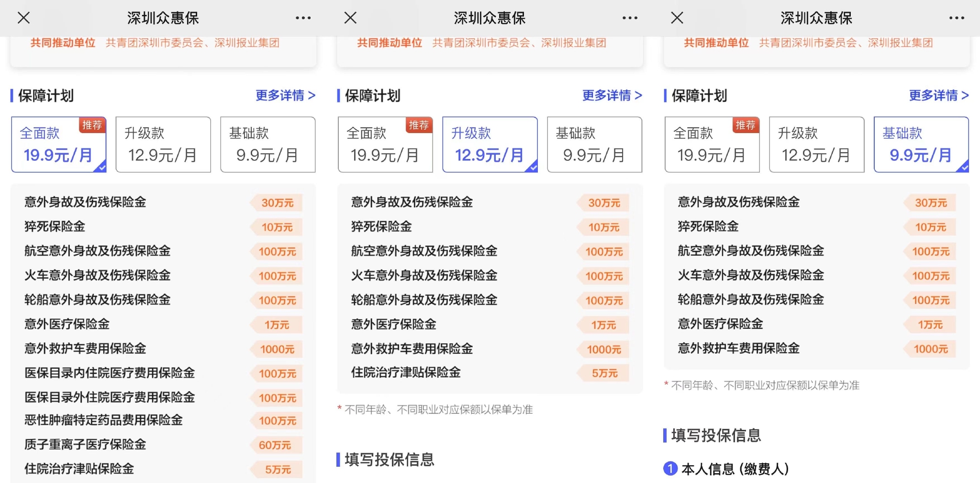
Task: Click 不同年龄 disclaimer note on right screen
Action: coord(762,385)
